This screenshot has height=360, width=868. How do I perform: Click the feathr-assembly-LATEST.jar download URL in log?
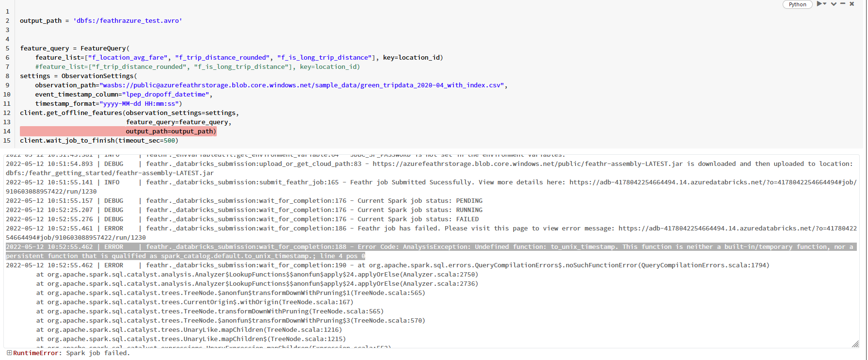tap(528, 164)
